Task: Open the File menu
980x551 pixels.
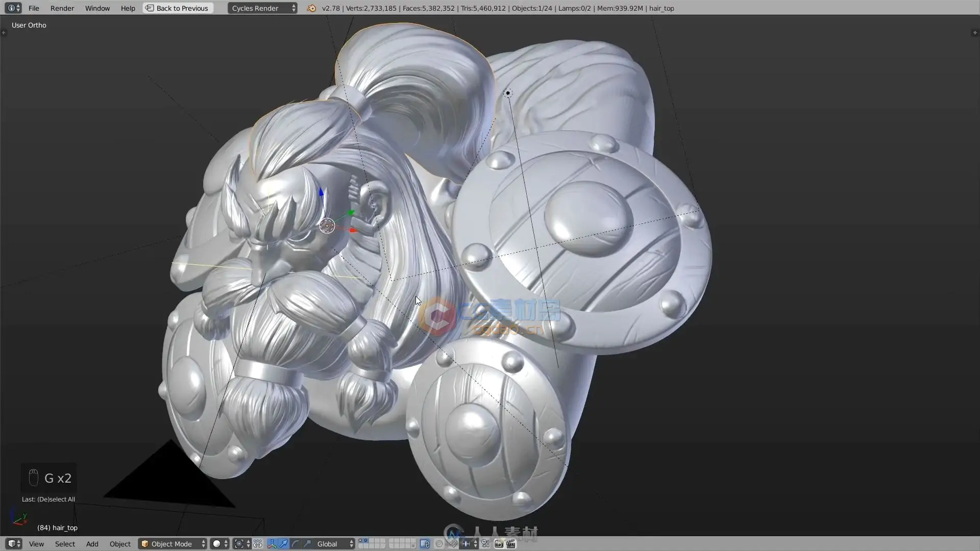Action: tap(34, 8)
